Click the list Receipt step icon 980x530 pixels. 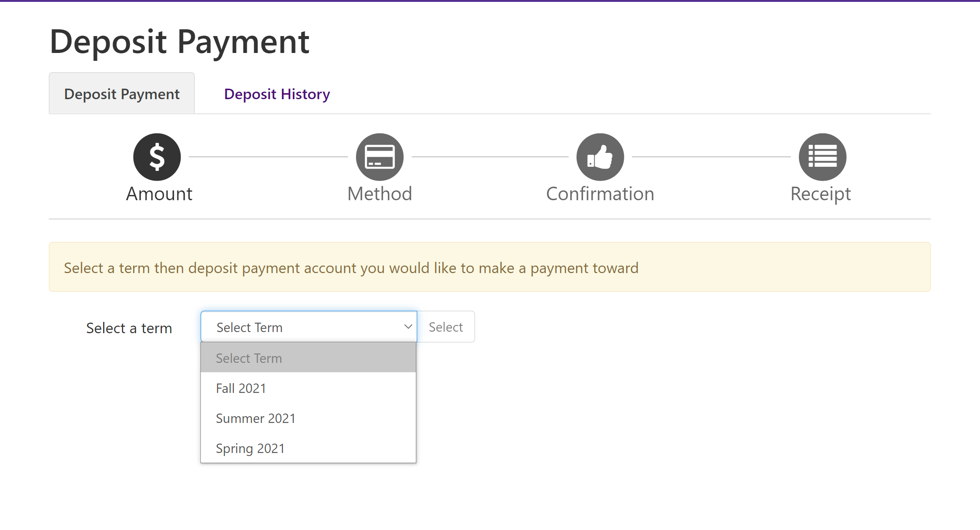822,157
